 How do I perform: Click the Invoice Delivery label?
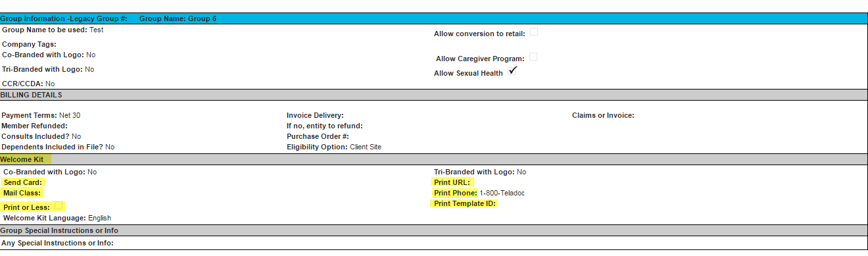pos(315,115)
